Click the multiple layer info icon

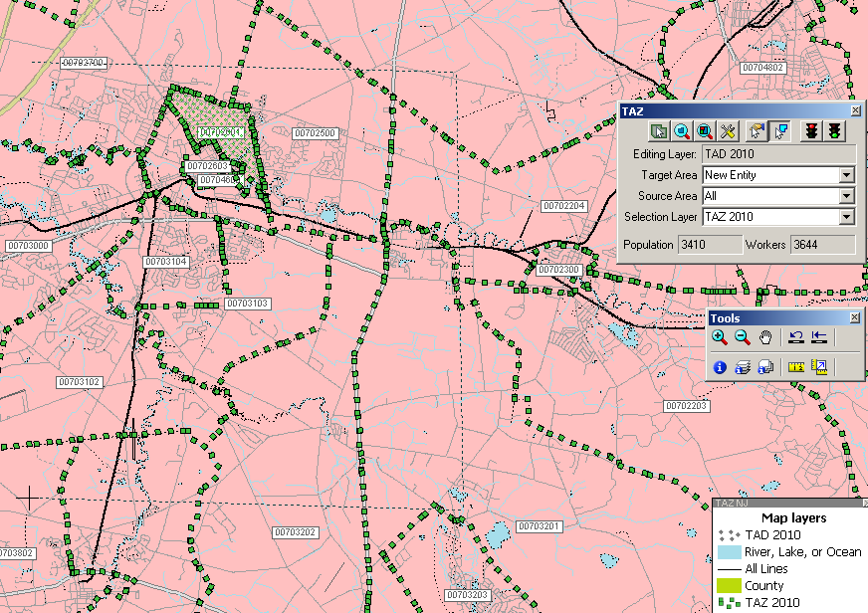point(742,367)
